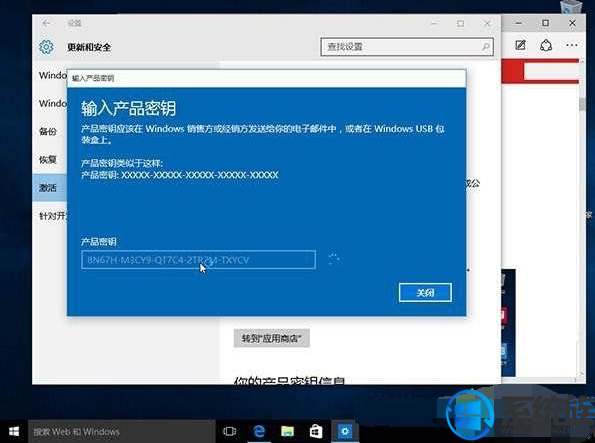Screen dimensions: 595x443
Task: Select 恢复 in the sidebar
Action: click(48, 159)
